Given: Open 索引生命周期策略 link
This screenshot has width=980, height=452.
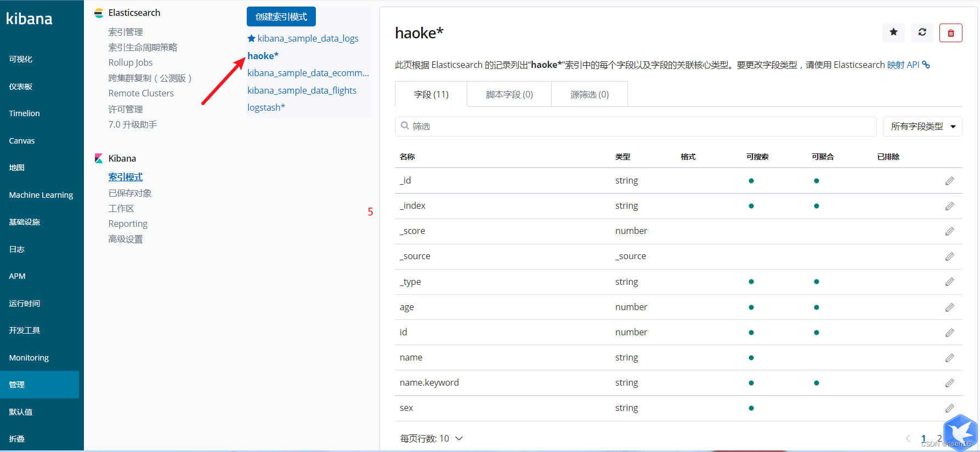Looking at the screenshot, I should [143, 48].
